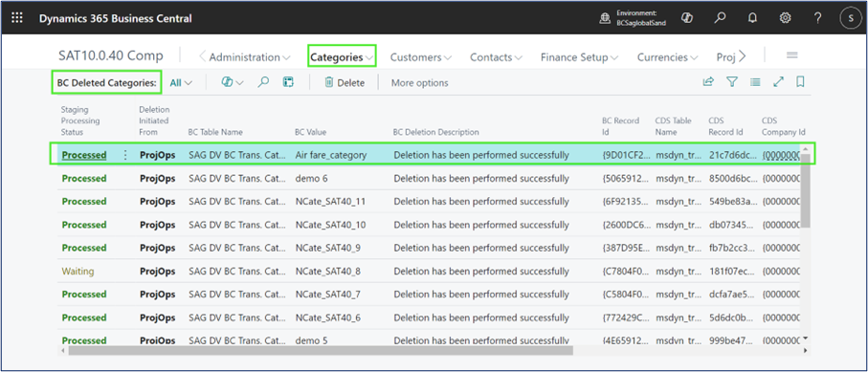Open settings gear
This screenshot has width=868, height=372.
[785, 18]
